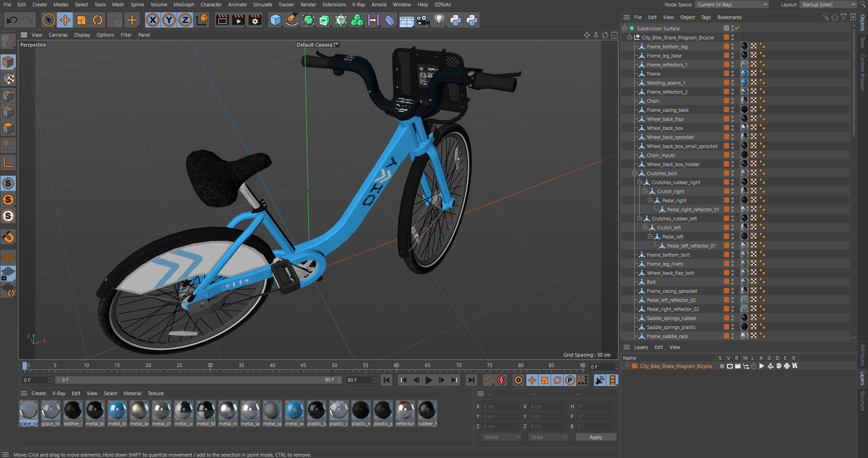The image size is (868, 458).
Task: Open the Layers menu in layer manager
Action: (641, 347)
